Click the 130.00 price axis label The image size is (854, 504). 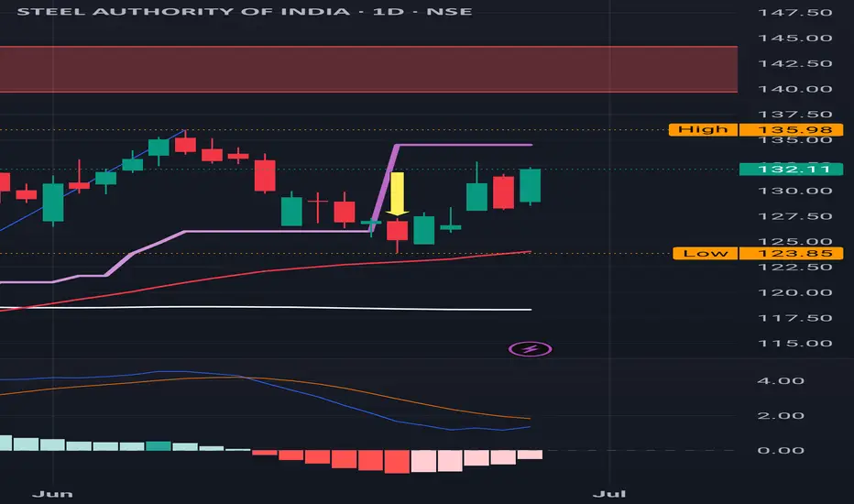tap(795, 191)
